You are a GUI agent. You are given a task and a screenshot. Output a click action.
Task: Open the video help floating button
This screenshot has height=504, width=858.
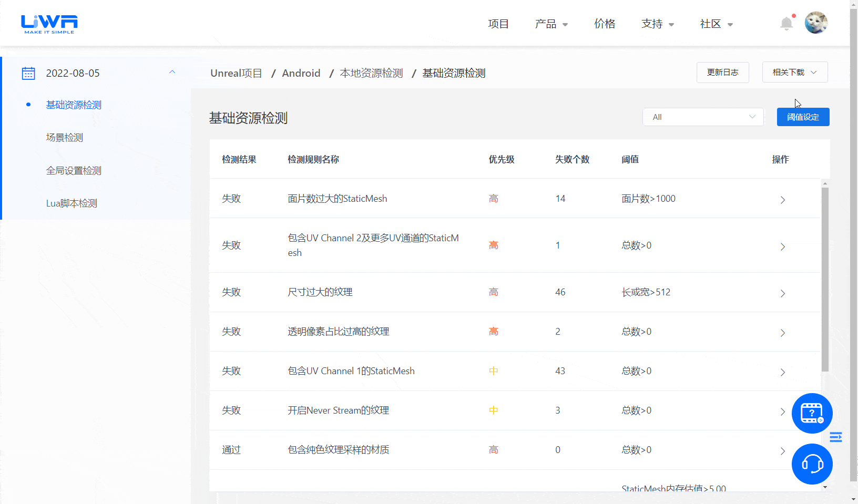coord(812,413)
